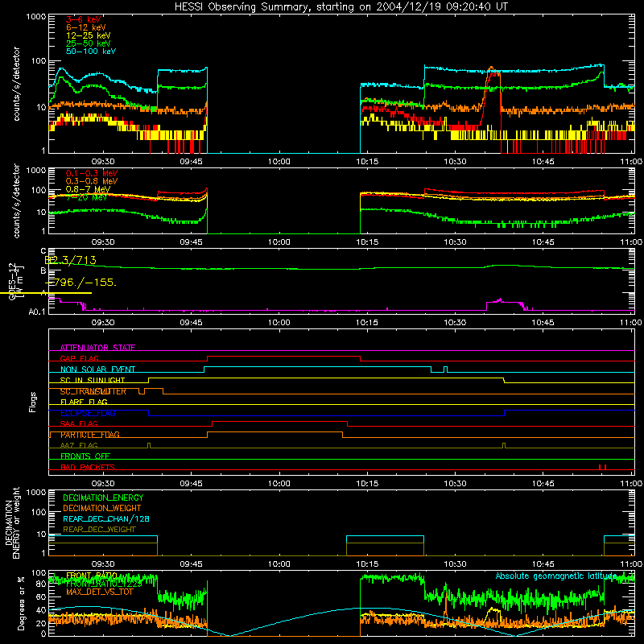
Task: Select the 'PARTICLE_FLAG' flag label
Action: [90, 435]
